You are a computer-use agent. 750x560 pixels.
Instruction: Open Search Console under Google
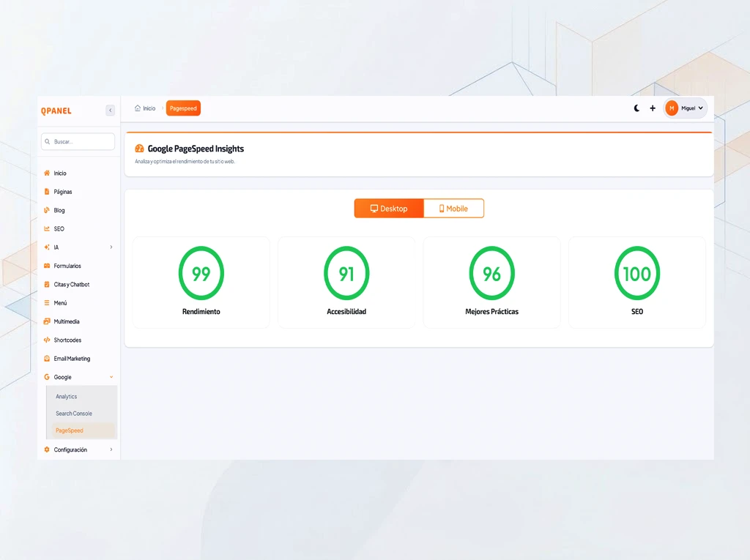pyautogui.click(x=74, y=414)
